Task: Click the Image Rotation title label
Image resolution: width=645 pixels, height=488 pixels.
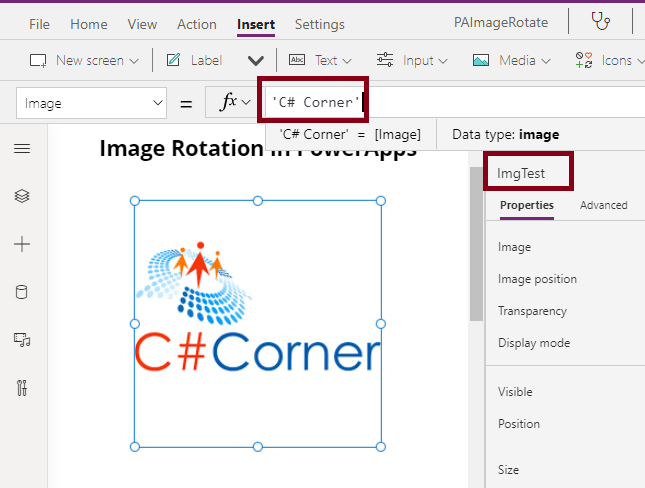Action: click(258, 148)
